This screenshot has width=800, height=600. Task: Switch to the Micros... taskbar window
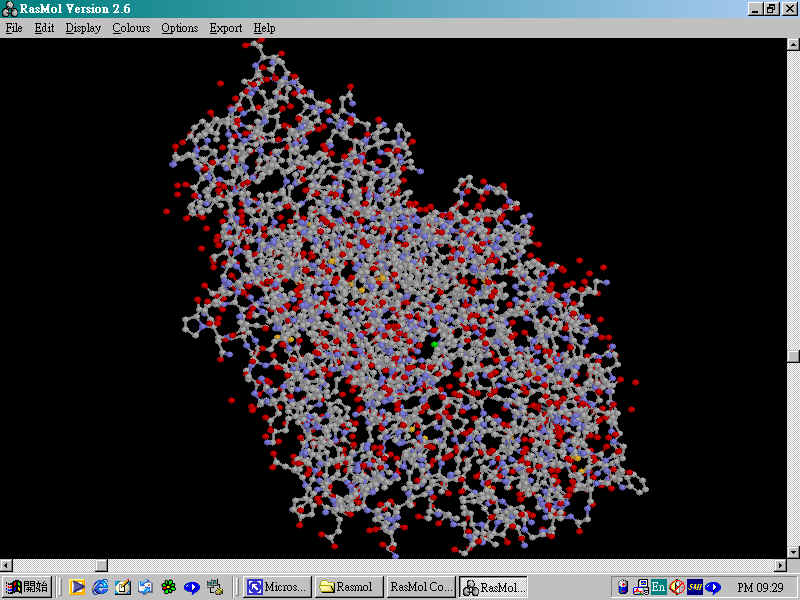(277, 587)
